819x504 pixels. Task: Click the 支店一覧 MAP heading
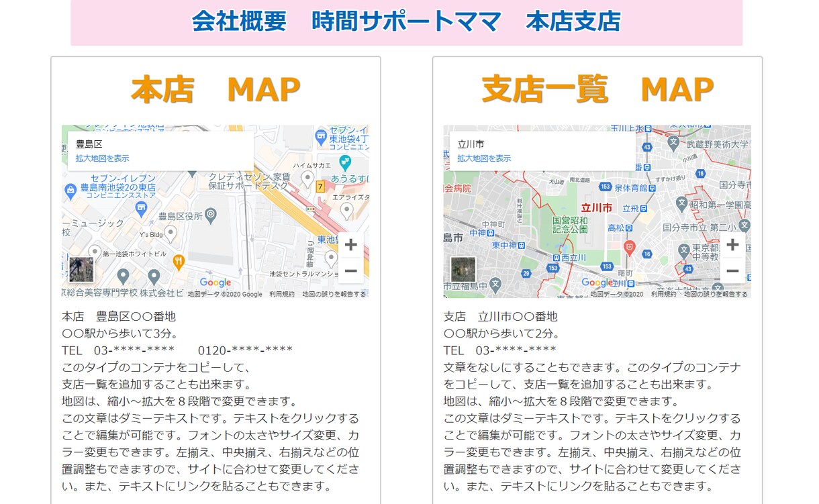pyautogui.click(x=597, y=90)
